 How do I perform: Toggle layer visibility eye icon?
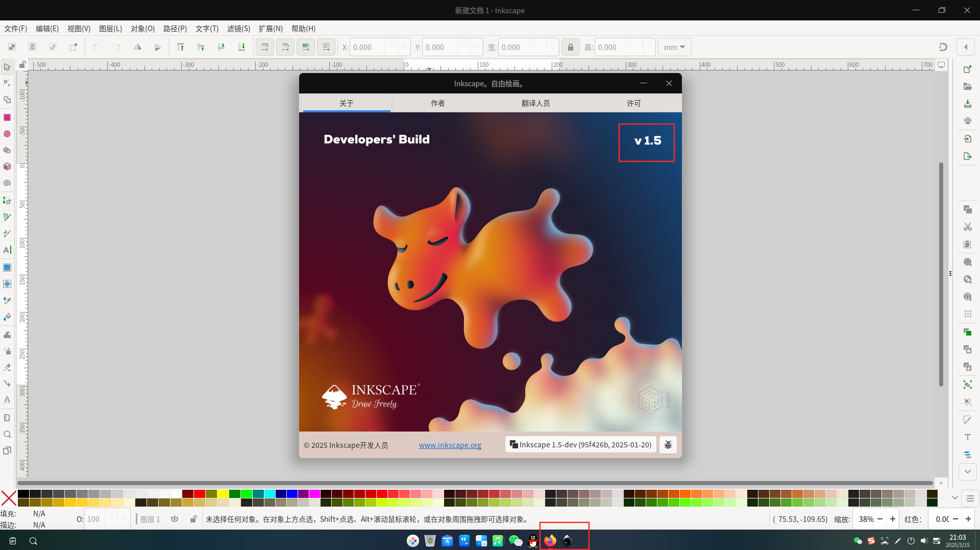(x=175, y=519)
